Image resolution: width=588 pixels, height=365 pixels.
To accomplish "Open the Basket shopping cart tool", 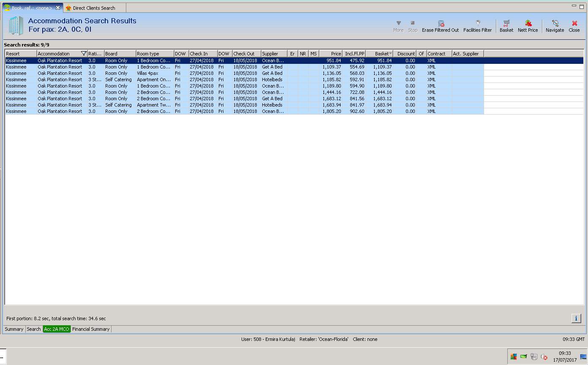I will coord(506,23).
